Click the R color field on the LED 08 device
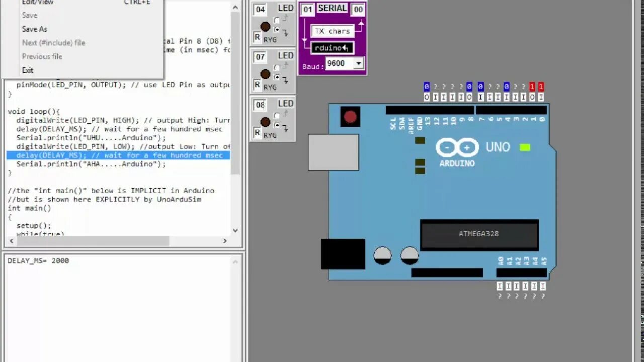The image size is (644, 362). 257,132
